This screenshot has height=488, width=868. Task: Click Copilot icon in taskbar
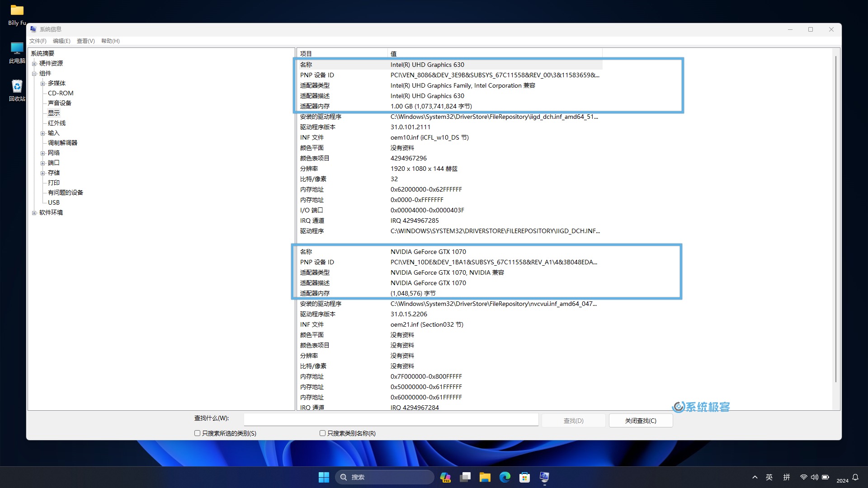click(445, 477)
